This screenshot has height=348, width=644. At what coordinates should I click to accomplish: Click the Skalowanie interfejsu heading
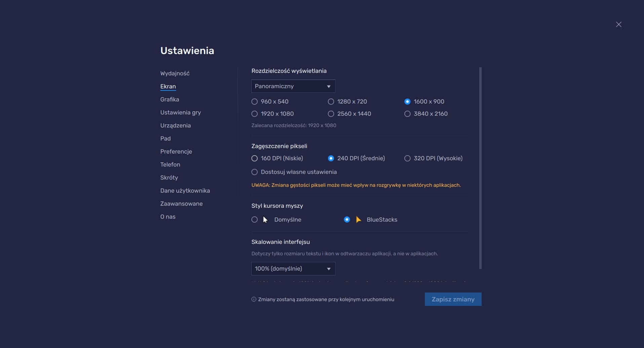(x=281, y=242)
